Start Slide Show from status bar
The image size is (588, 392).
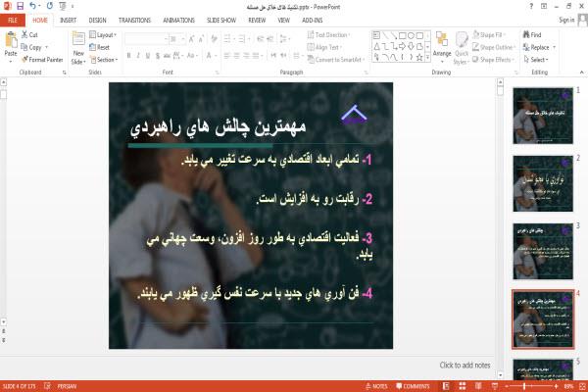495,386
